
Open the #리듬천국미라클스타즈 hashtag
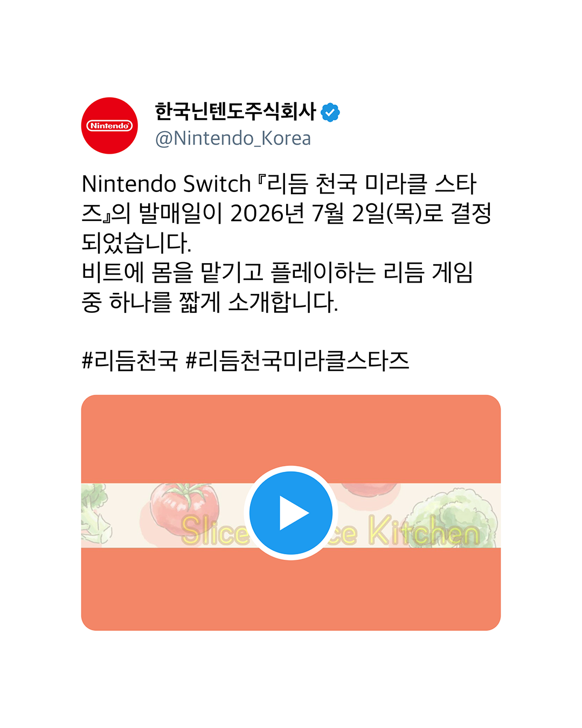point(297,360)
